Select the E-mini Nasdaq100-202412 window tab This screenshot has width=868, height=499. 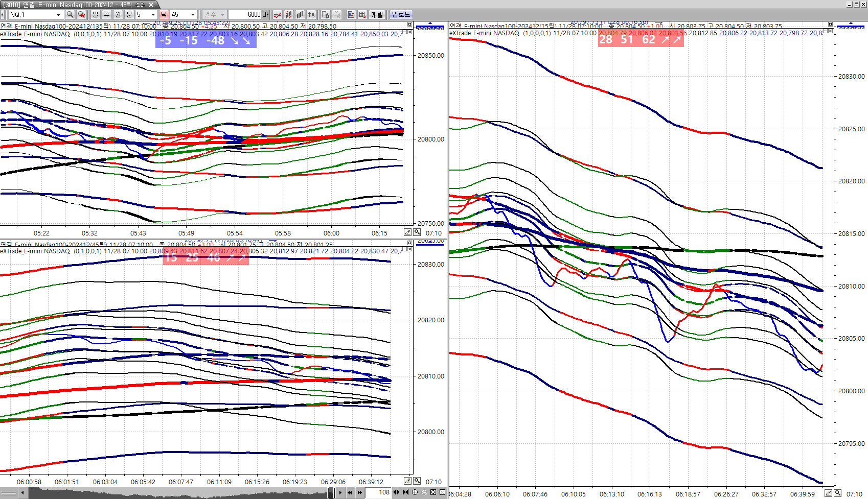click(77, 5)
